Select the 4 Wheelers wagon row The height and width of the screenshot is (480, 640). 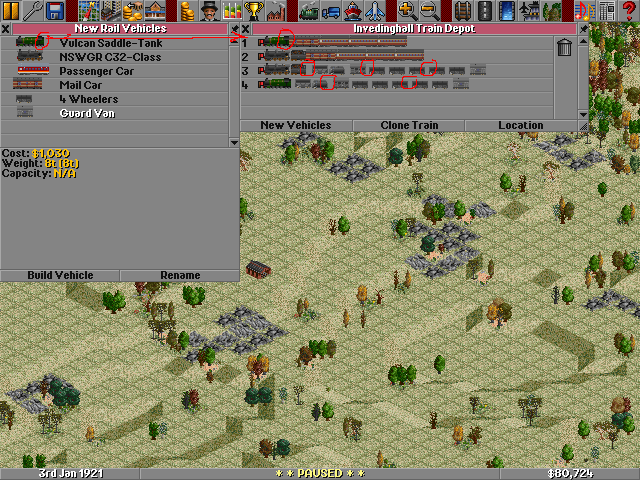pos(114,99)
